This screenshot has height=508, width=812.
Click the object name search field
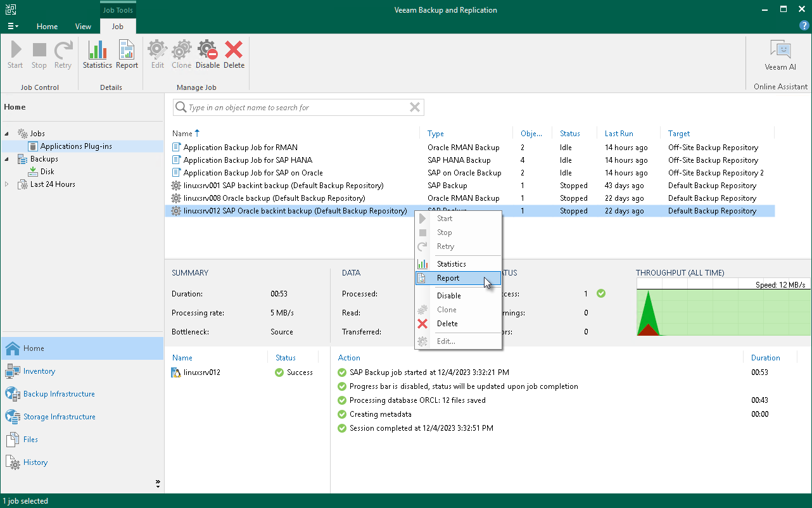click(x=298, y=108)
